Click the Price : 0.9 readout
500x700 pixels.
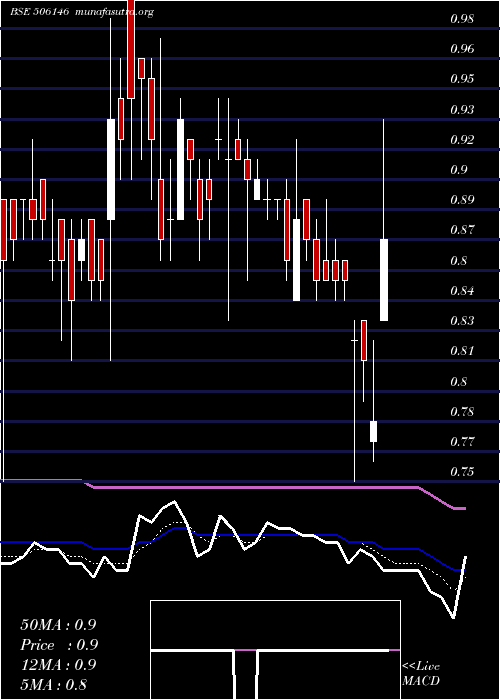tap(59, 645)
